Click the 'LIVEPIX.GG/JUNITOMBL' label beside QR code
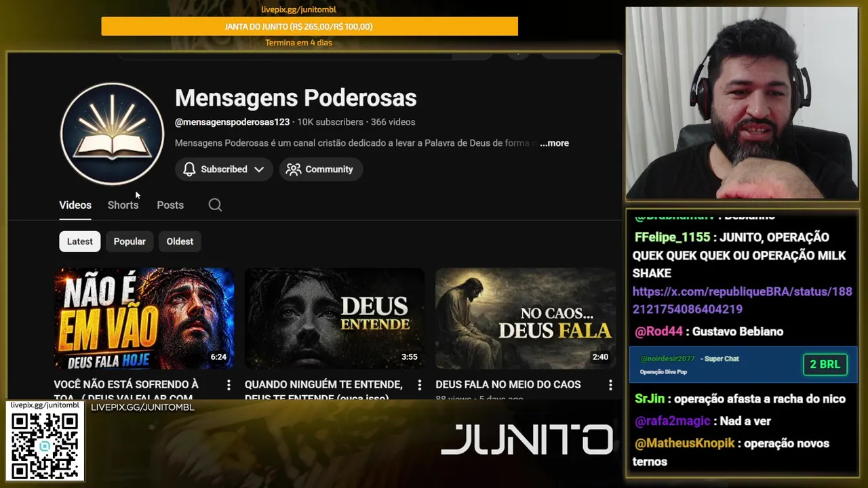Viewport: 868px width, 488px height. pos(142,407)
